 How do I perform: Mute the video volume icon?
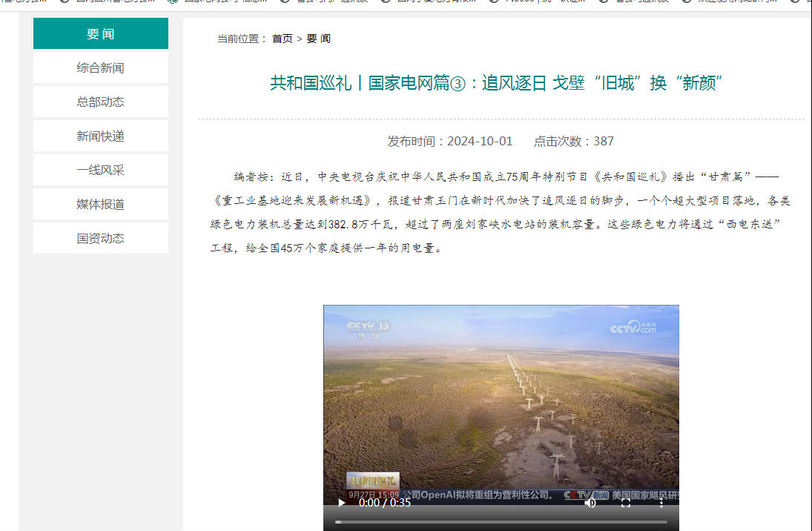(x=590, y=503)
